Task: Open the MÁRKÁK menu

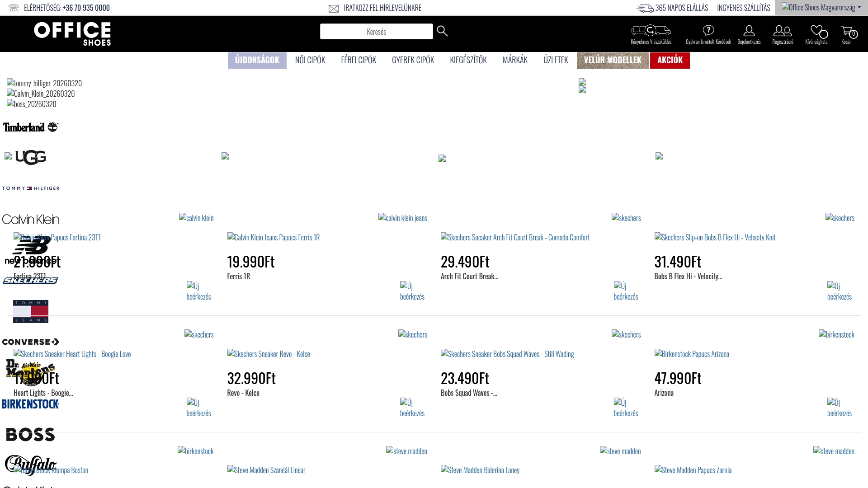Action: 515,60
